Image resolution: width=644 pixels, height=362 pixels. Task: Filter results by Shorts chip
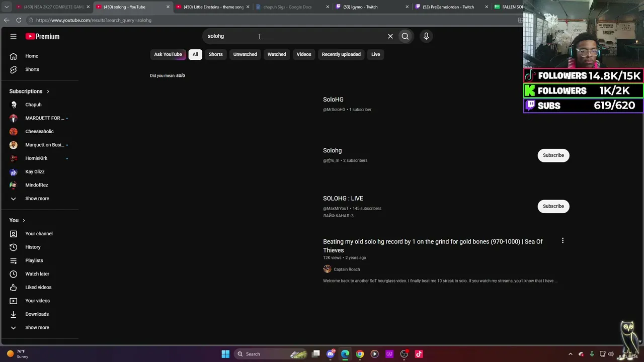(216, 54)
